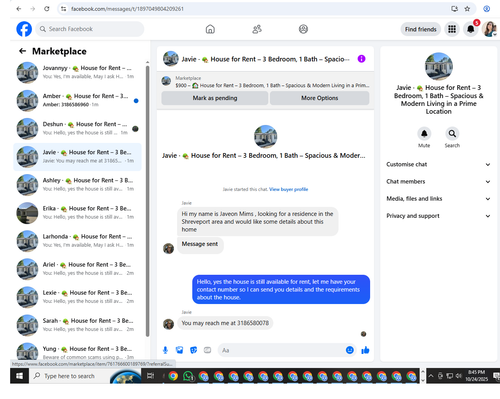Screen dimensions: 500x399
Task: Go back with the browser back arrow
Action: 19,9
